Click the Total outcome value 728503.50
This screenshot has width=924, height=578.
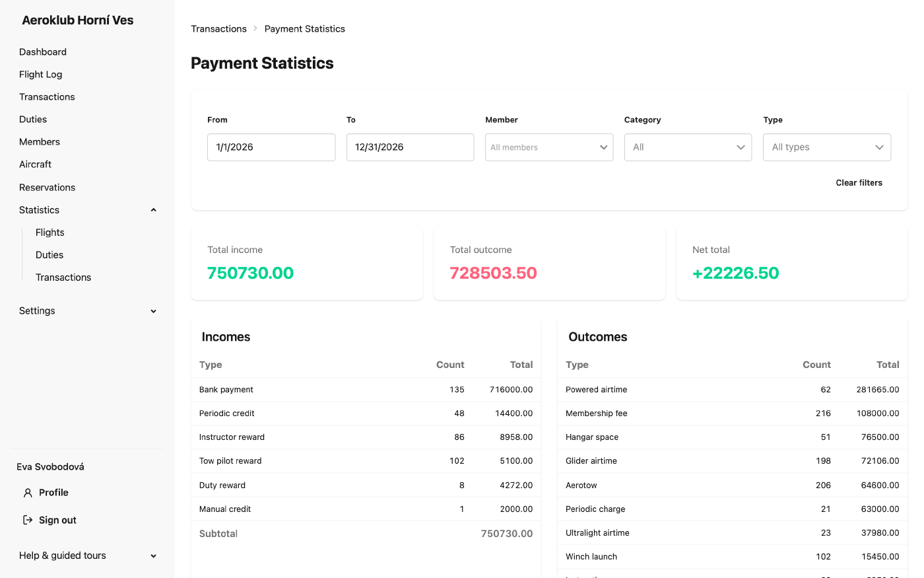click(493, 273)
